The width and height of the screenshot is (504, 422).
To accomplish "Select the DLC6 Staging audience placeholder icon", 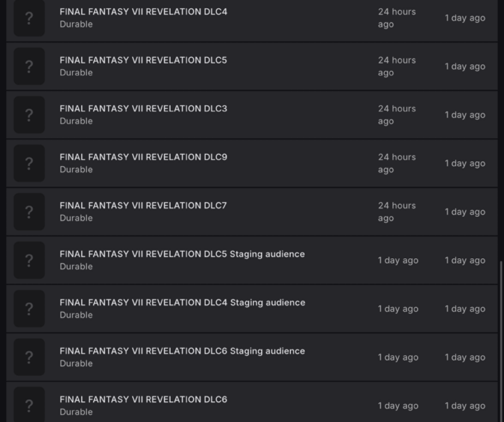I will [29, 358].
